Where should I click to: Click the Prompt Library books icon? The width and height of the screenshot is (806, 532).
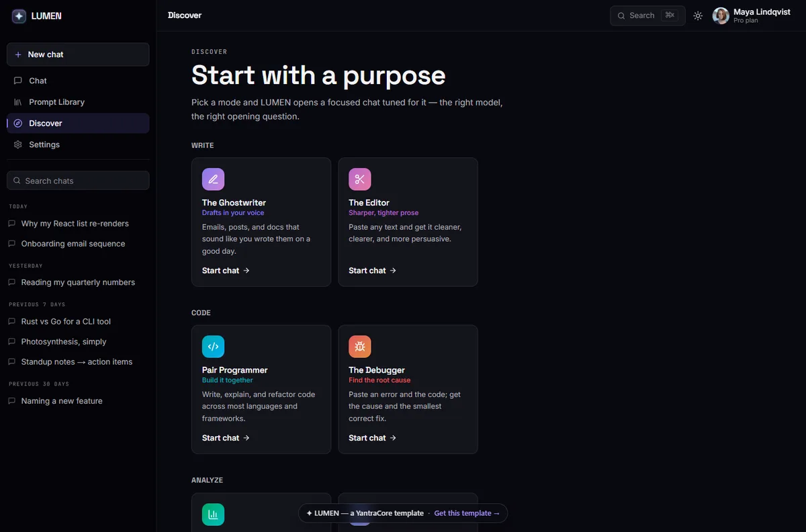pyautogui.click(x=18, y=102)
